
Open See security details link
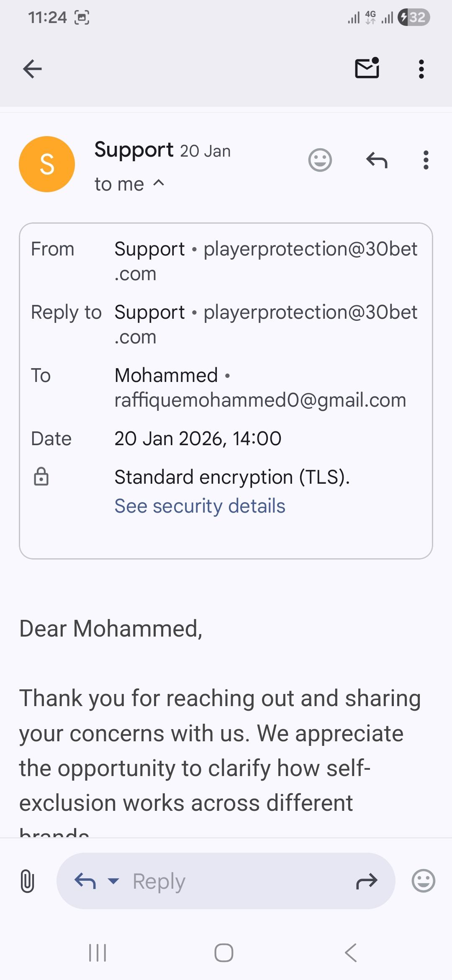(200, 506)
